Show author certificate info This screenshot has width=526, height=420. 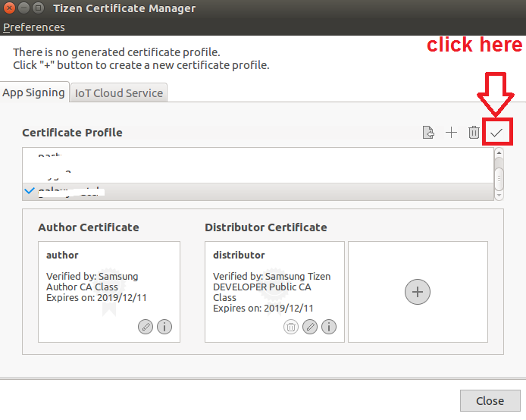click(x=164, y=327)
